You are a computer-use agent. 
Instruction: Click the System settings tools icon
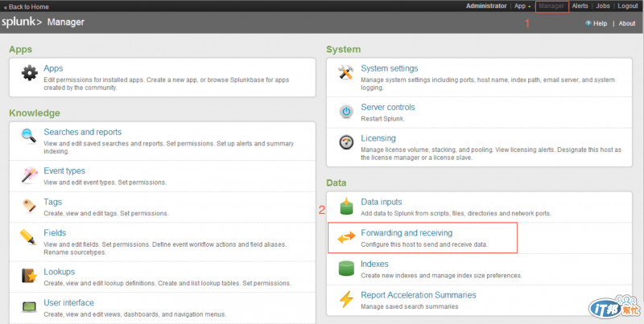(346, 72)
